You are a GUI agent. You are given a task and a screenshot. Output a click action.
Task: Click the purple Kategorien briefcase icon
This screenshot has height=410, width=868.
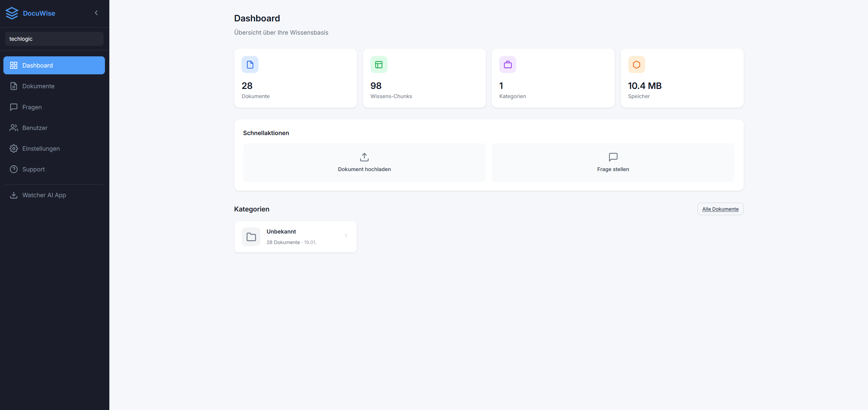(x=507, y=64)
